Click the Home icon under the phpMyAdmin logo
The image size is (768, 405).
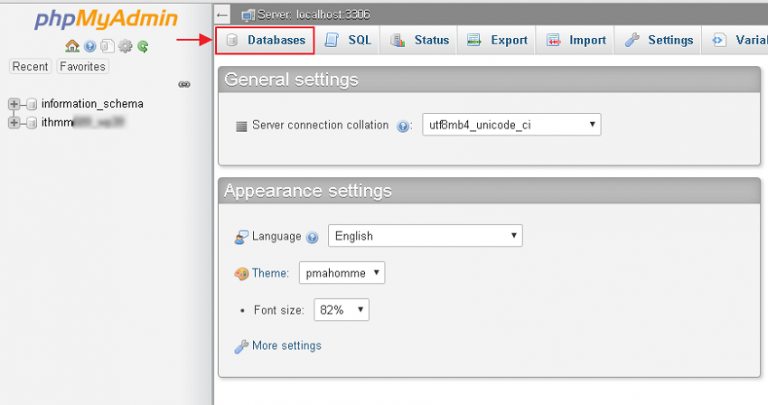tap(71, 46)
